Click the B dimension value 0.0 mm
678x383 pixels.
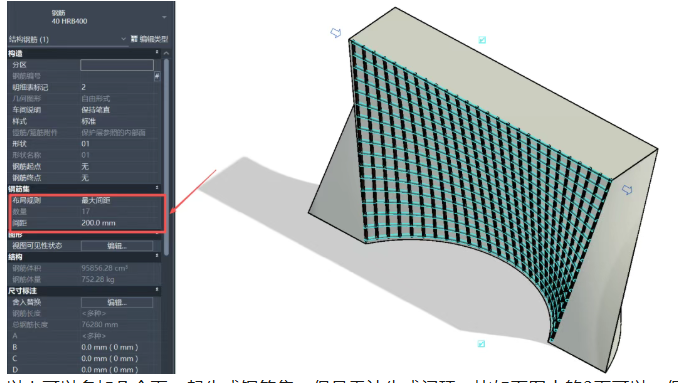109,347
